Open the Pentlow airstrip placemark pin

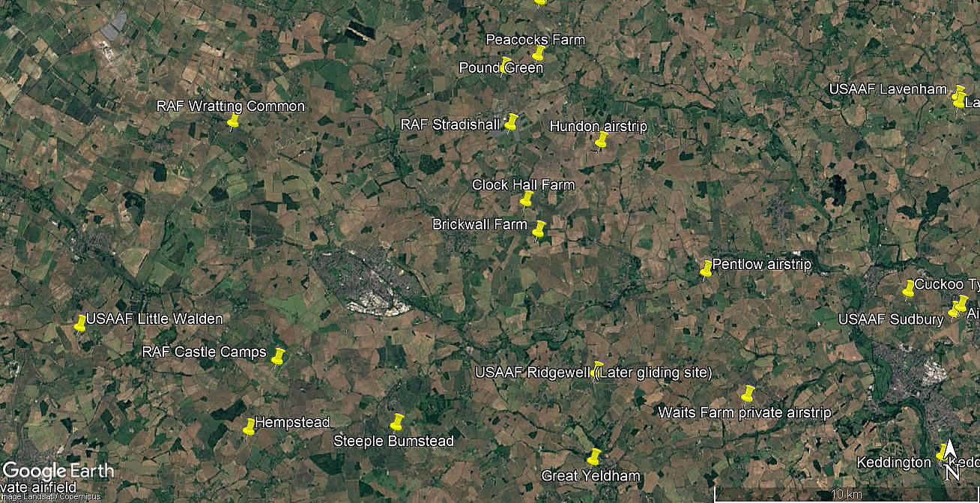click(706, 269)
